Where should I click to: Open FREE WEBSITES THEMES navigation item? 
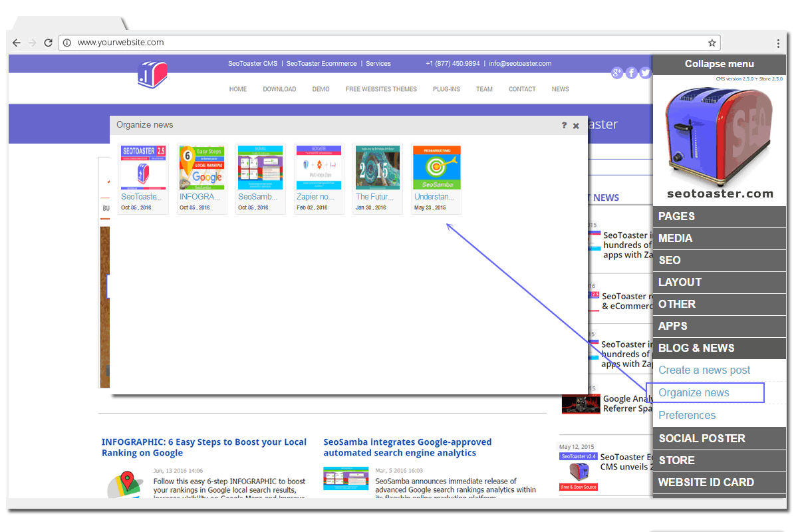pyautogui.click(x=381, y=89)
